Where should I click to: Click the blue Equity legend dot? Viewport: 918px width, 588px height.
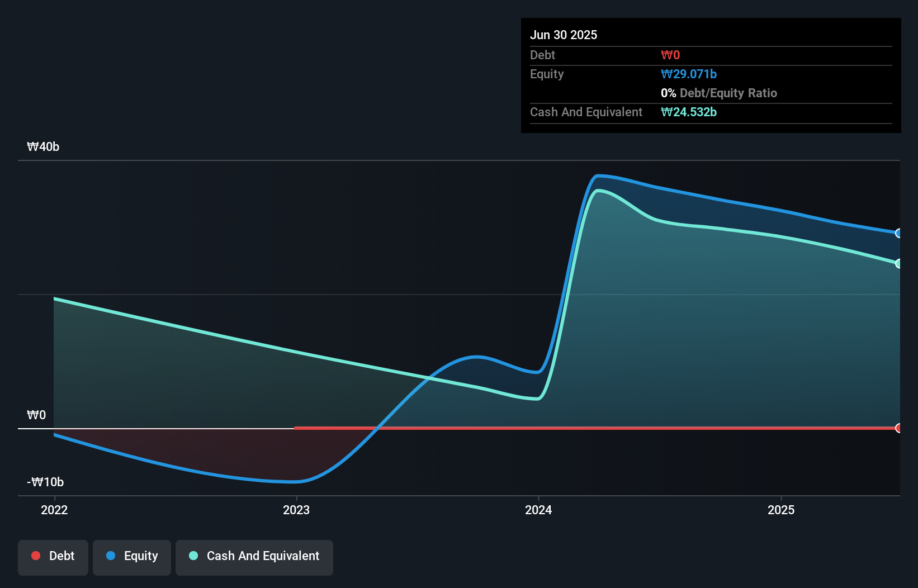[110, 556]
